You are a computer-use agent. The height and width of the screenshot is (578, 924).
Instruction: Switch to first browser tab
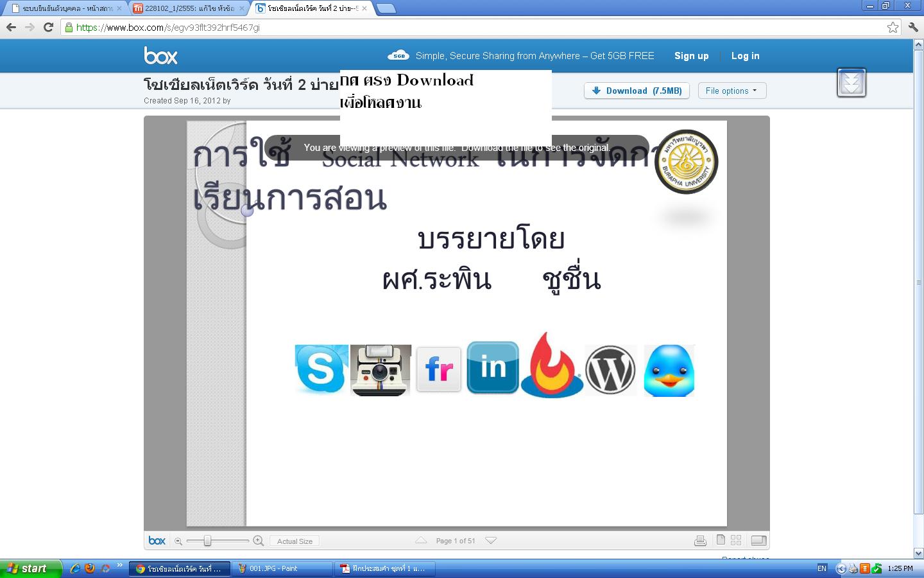coord(65,8)
